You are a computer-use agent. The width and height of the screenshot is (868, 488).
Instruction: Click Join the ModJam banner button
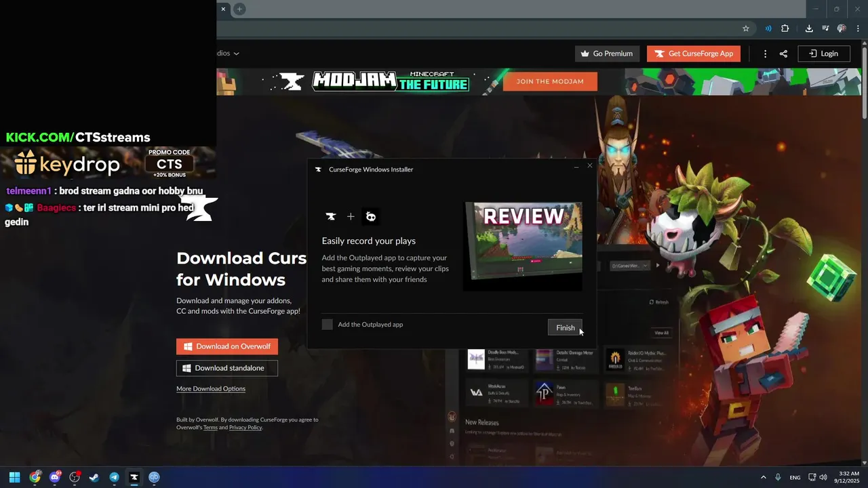point(550,81)
